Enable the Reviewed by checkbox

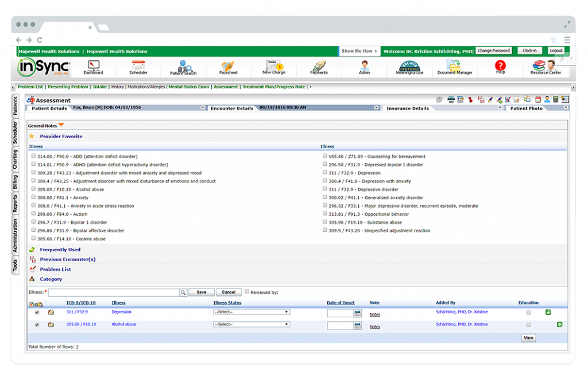(x=247, y=291)
